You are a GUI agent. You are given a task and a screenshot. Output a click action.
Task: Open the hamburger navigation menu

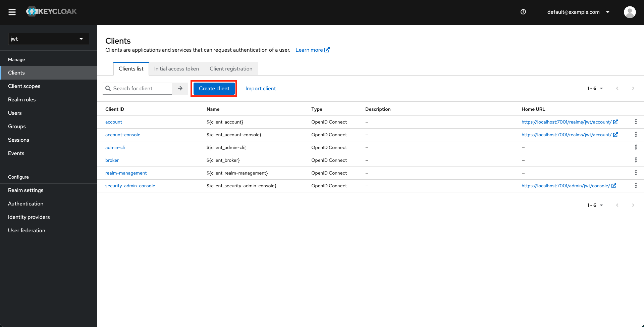pos(12,12)
